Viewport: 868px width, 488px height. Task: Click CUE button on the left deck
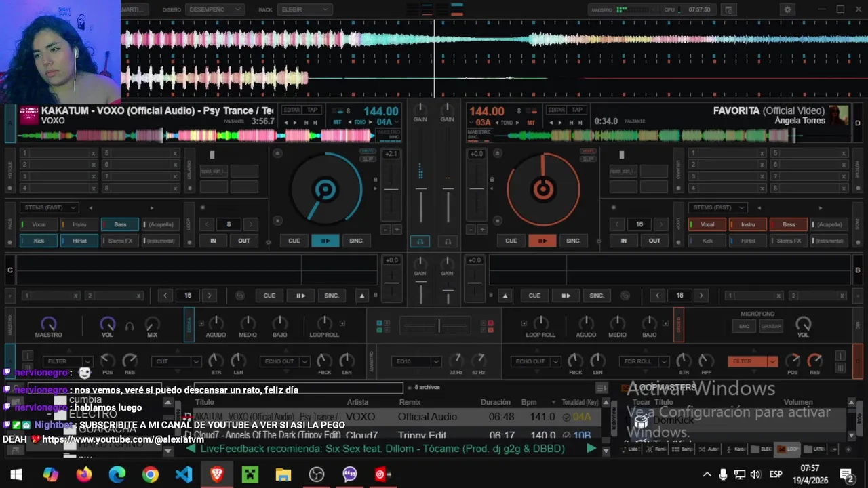294,241
